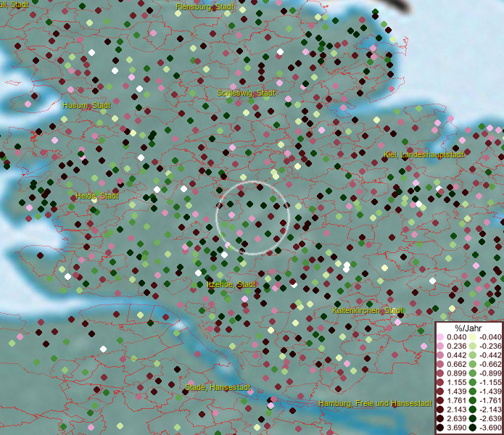Image resolution: width=504 pixels, height=435 pixels.
Task: Select the 0.442 legend swatch
Action: tap(440, 355)
